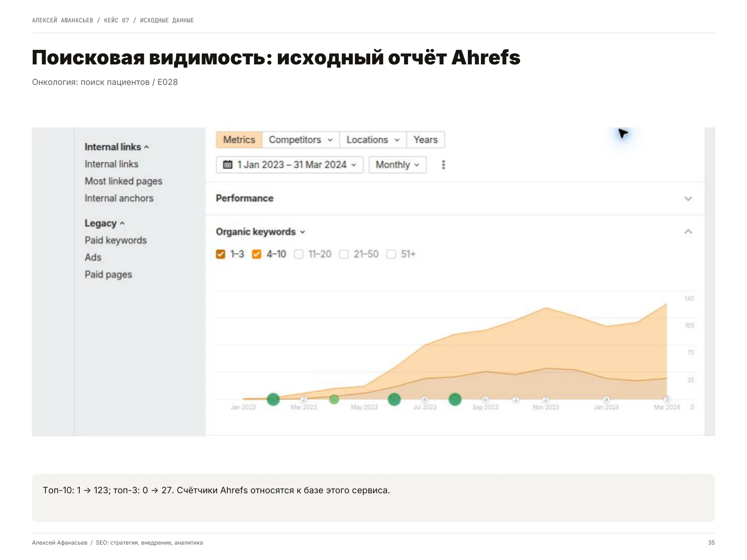Viewport: 747px width, 560px height.
Task: Open Paid pages report
Action: tap(108, 274)
